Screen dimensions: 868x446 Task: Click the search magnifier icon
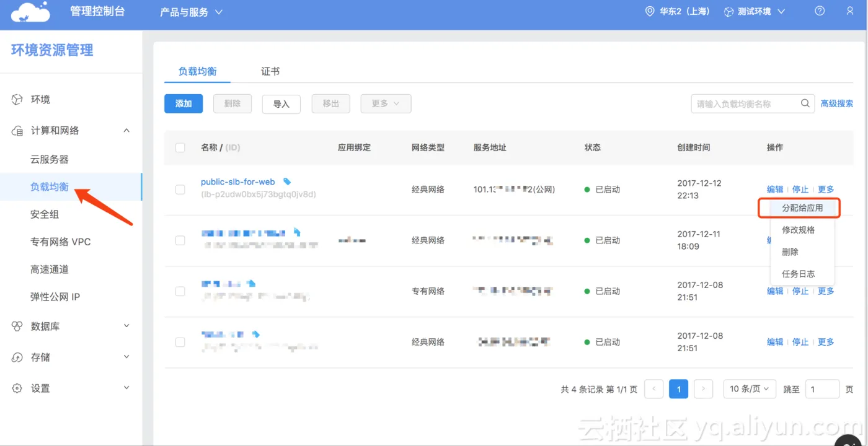(805, 103)
